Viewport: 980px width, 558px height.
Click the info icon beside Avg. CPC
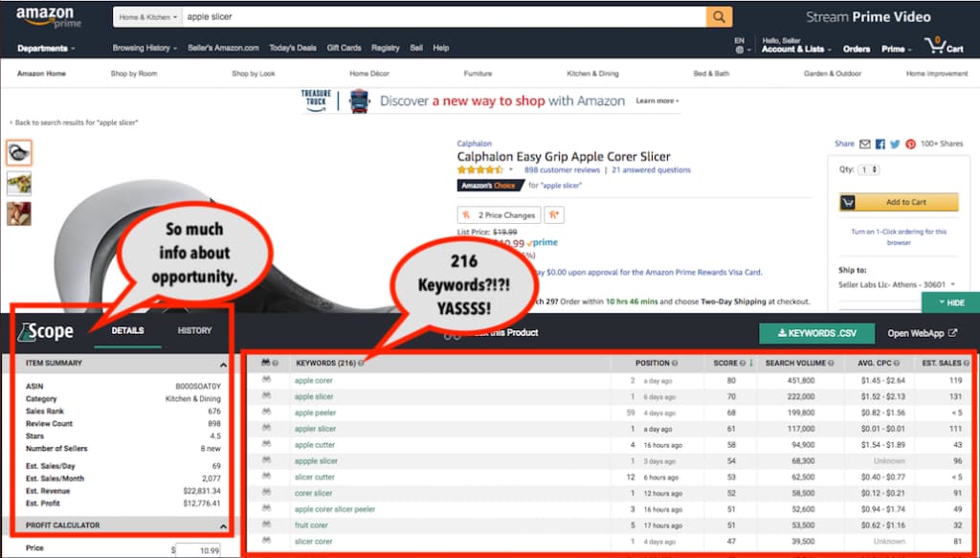[896, 363]
